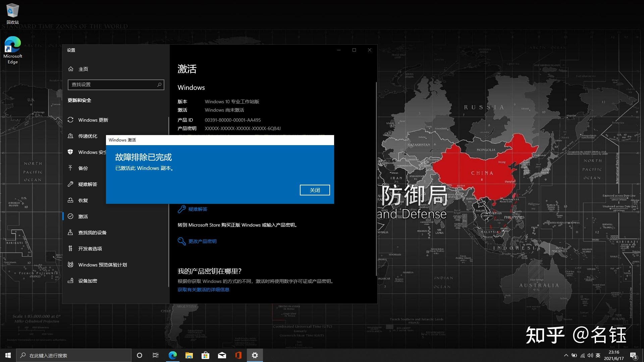644x362 pixels.
Task: Open the notification center icon
Action: click(633, 355)
